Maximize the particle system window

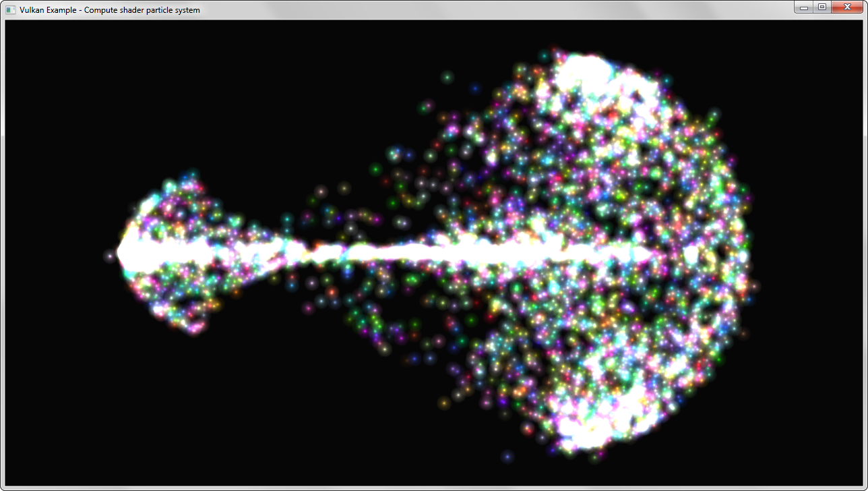coord(821,7)
